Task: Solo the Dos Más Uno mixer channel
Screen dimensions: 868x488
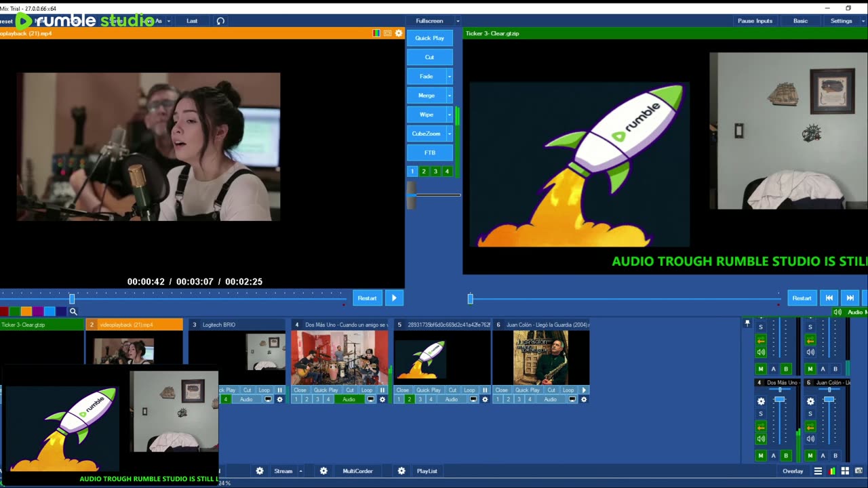Action: click(x=761, y=414)
